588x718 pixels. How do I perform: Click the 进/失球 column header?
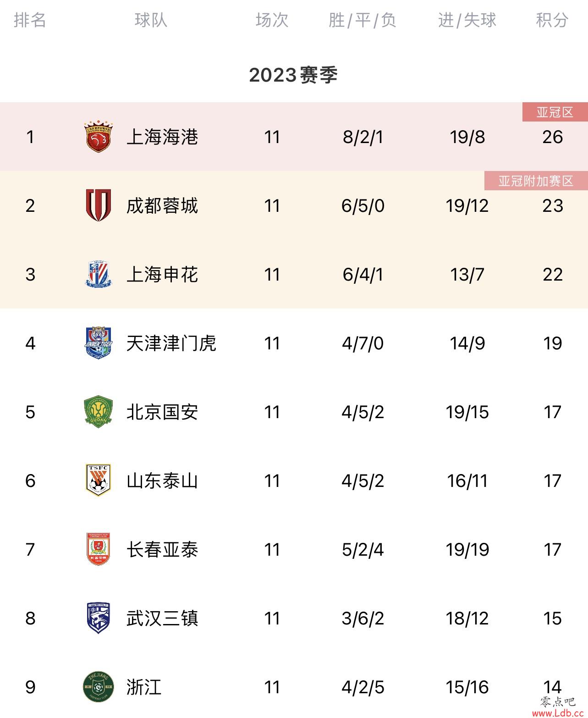tap(467, 20)
